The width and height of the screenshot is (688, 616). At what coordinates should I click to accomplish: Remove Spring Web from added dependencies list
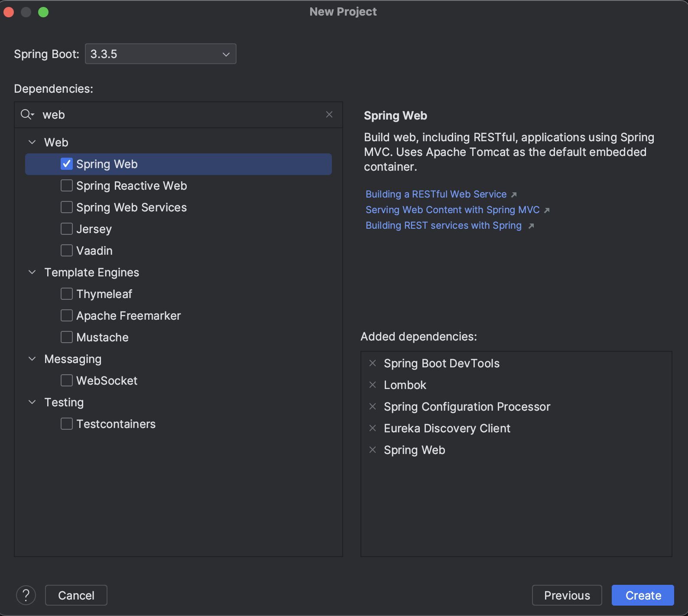pyautogui.click(x=373, y=450)
